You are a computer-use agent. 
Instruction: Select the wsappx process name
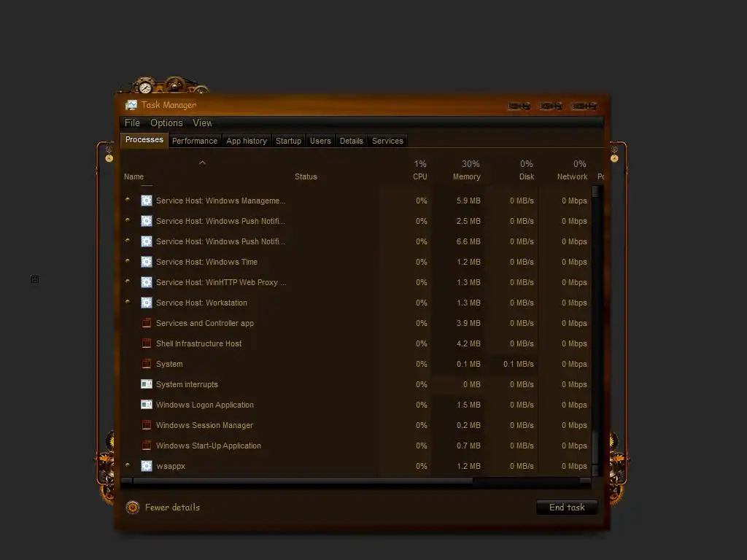pyautogui.click(x=171, y=466)
